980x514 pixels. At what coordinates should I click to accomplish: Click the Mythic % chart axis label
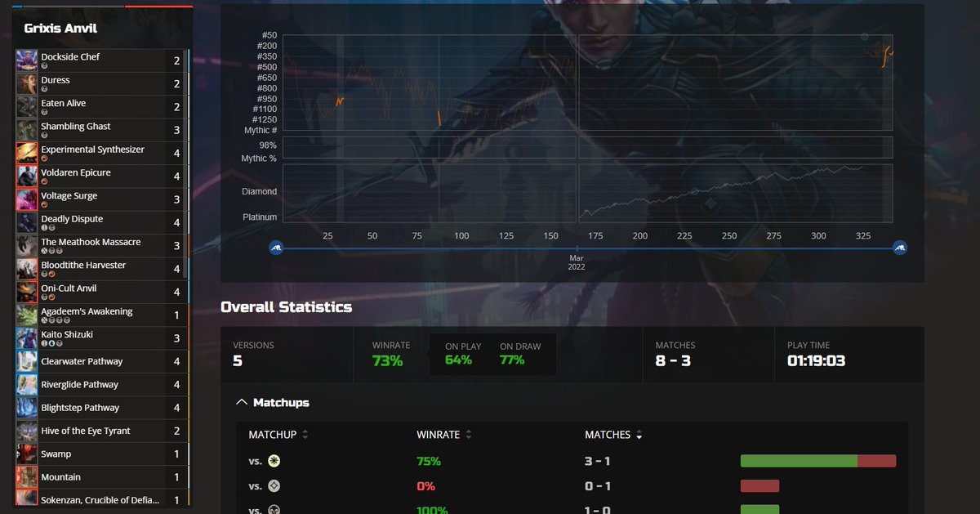click(259, 159)
